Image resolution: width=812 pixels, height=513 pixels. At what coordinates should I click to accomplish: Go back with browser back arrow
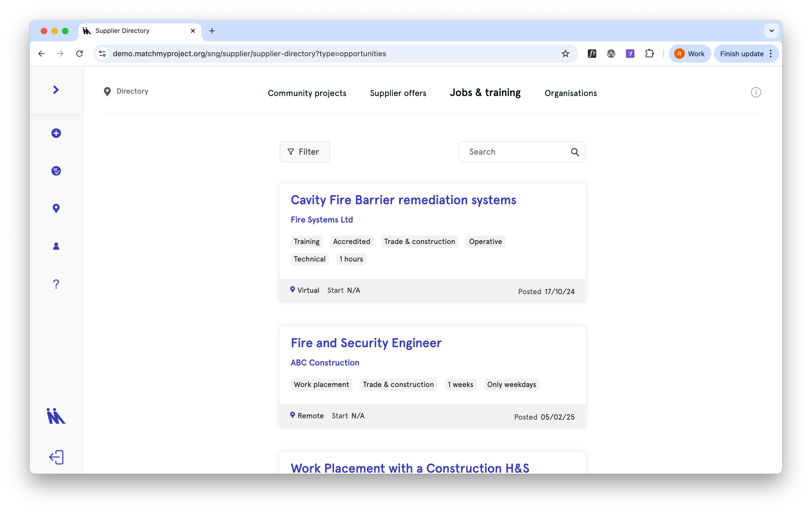tap(42, 54)
